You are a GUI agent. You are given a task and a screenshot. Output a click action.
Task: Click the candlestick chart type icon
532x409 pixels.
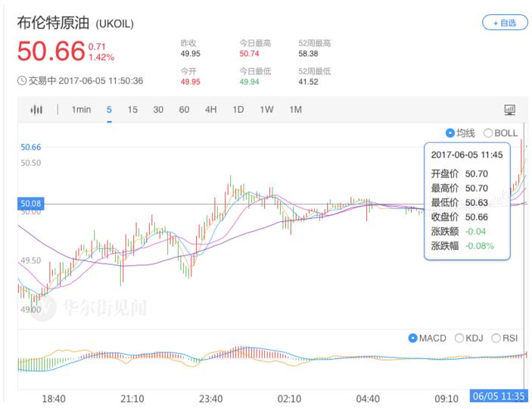pyautogui.click(x=36, y=110)
